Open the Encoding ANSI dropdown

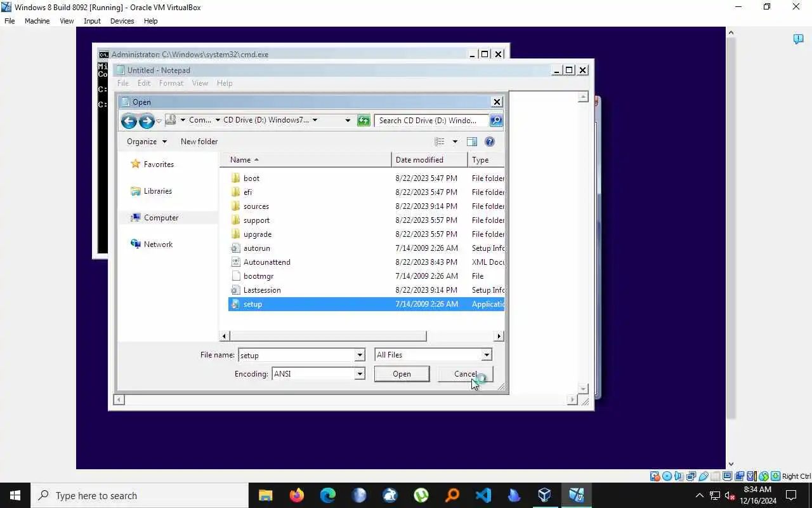360,374
